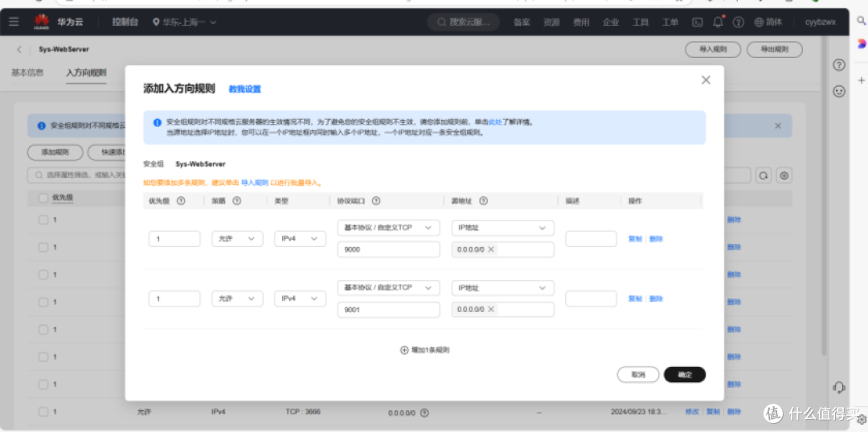Remove 0.0.0.0/0 tag in the 9001 rule

[x=491, y=310]
